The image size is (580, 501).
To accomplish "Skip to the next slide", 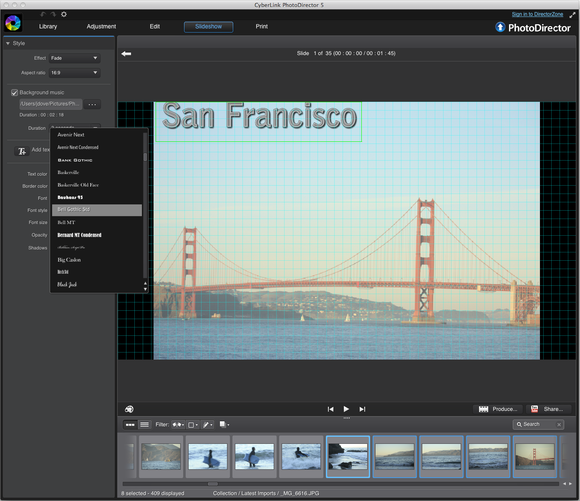I will click(x=362, y=409).
